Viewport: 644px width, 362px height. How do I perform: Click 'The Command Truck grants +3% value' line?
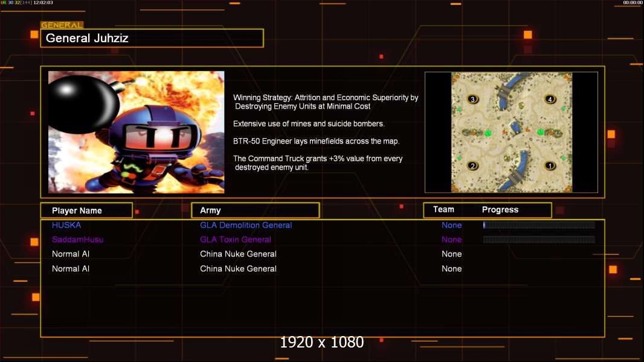coord(318,163)
